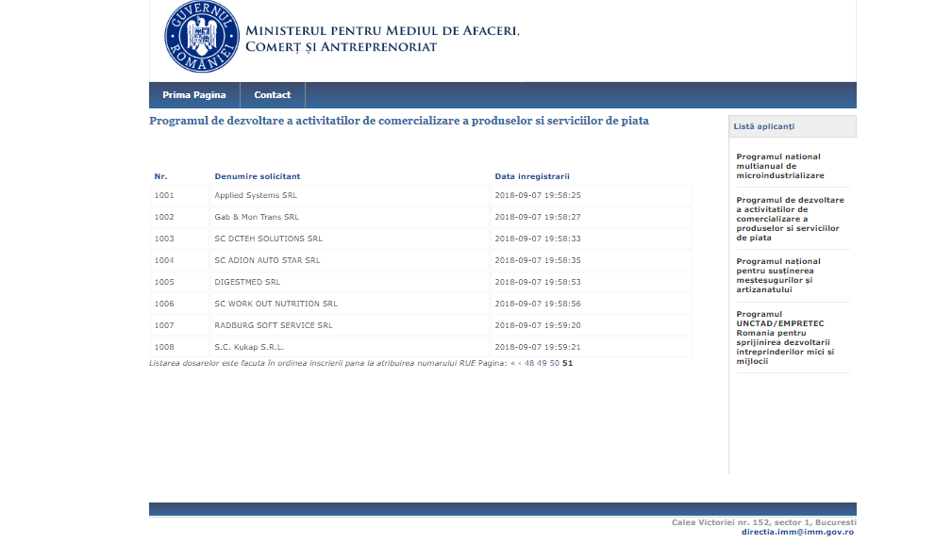
Task: Click the Denumire solicitant column header
Action: [x=258, y=176]
